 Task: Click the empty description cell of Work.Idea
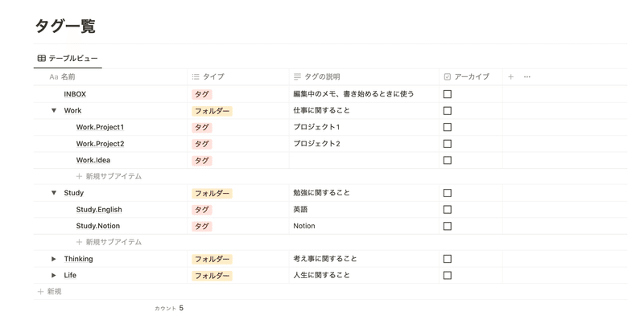364,160
